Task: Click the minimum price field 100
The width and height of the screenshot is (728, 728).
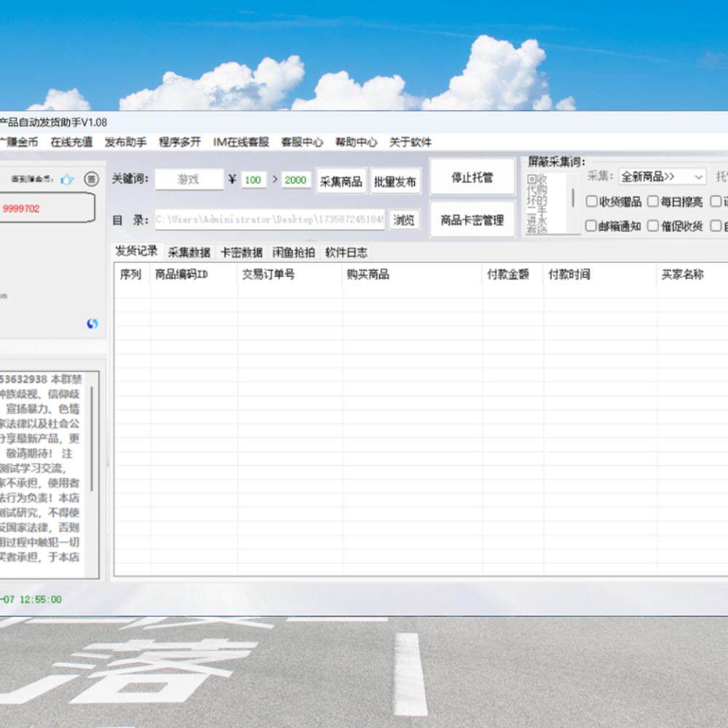Action: [253, 180]
